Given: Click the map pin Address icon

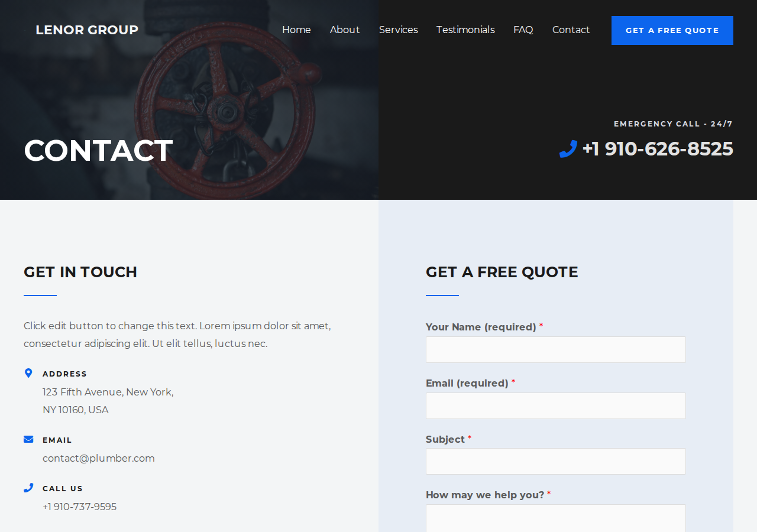Looking at the screenshot, I should (28, 373).
